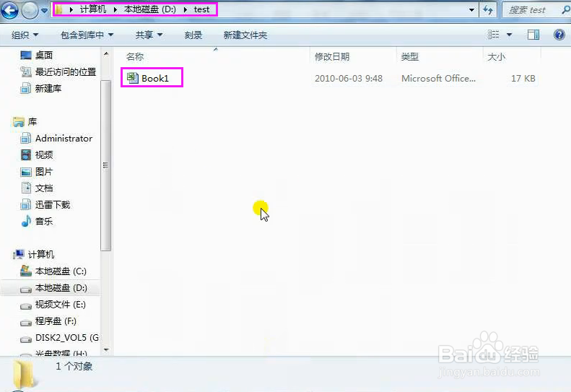Select the Book1 Excel file
Screen dimensions: 571x392
click(x=155, y=78)
